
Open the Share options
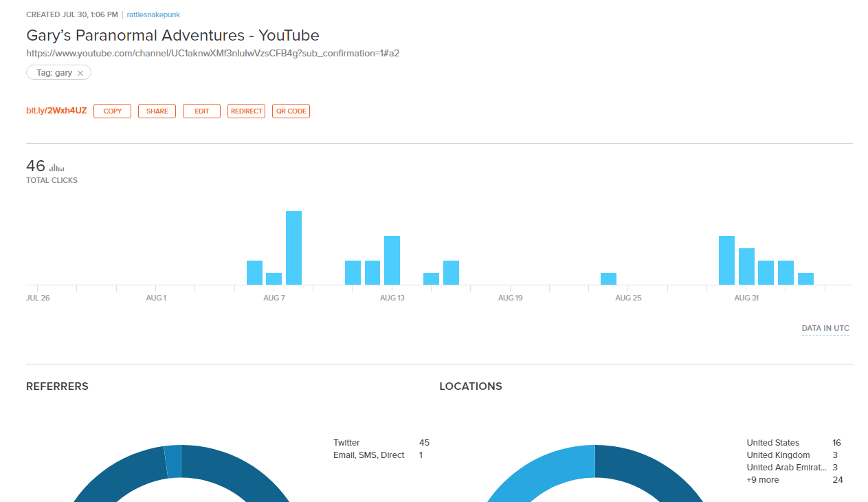pyautogui.click(x=157, y=111)
